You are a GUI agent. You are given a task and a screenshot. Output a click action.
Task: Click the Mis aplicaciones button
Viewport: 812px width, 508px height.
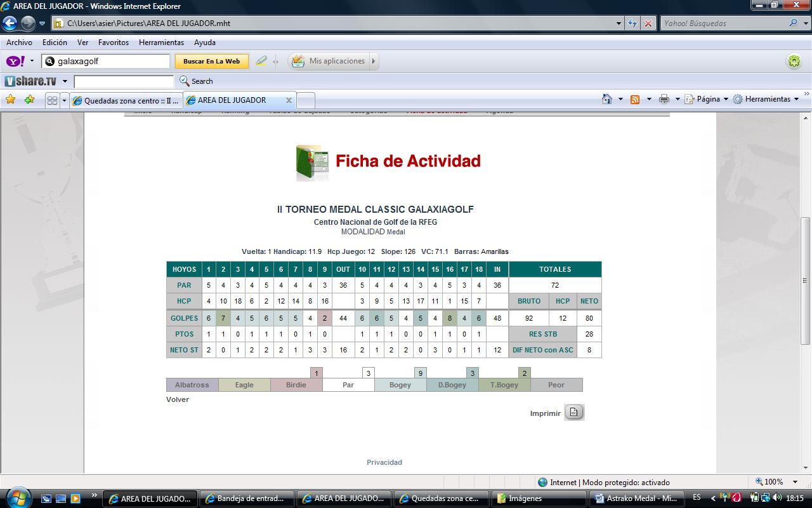pos(330,62)
